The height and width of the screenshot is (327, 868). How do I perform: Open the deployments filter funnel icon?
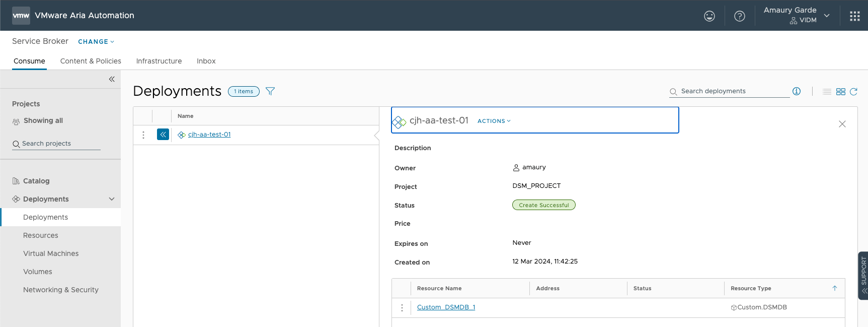[x=270, y=91]
